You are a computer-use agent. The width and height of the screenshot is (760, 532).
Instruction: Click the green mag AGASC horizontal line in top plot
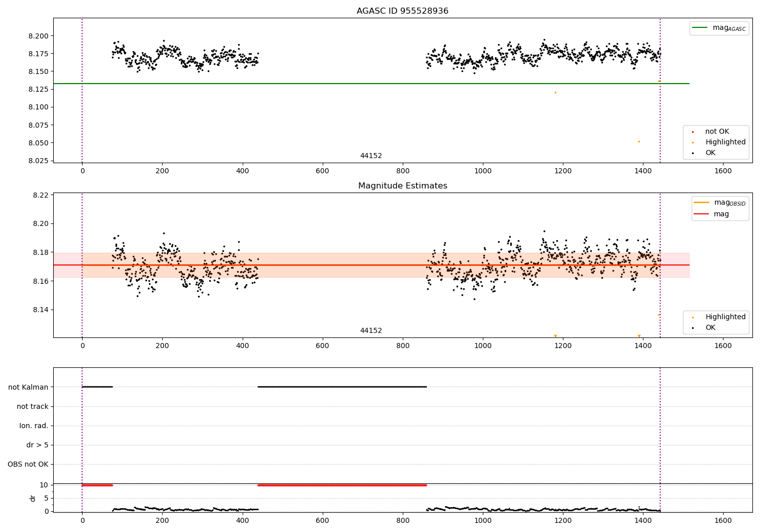[371, 84]
